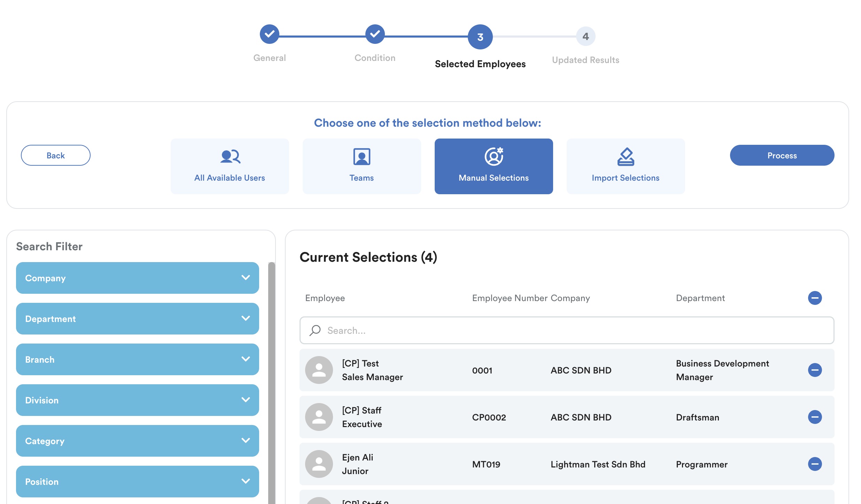Click [CP] Staff Executive avatar icon

click(319, 417)
